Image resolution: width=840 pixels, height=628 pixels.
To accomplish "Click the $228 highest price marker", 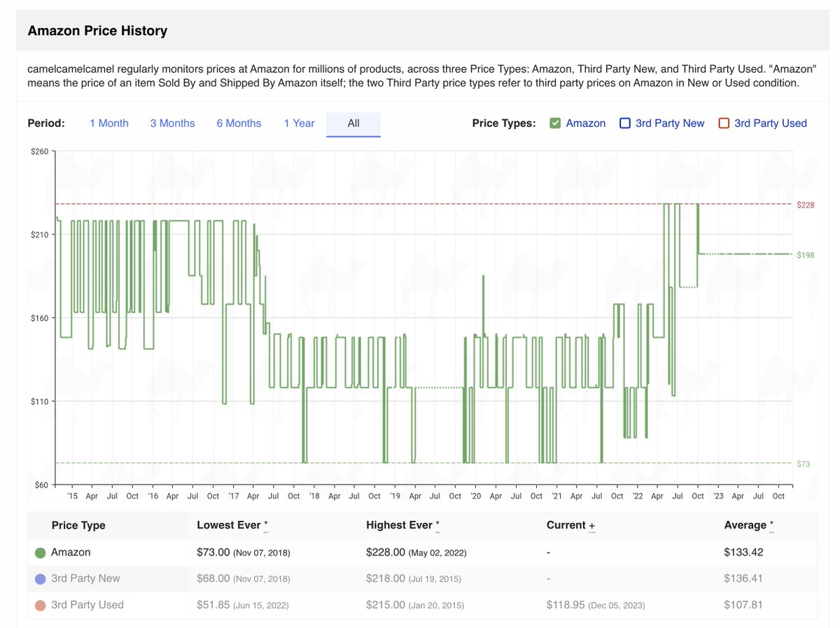I will tap(805, 204).
